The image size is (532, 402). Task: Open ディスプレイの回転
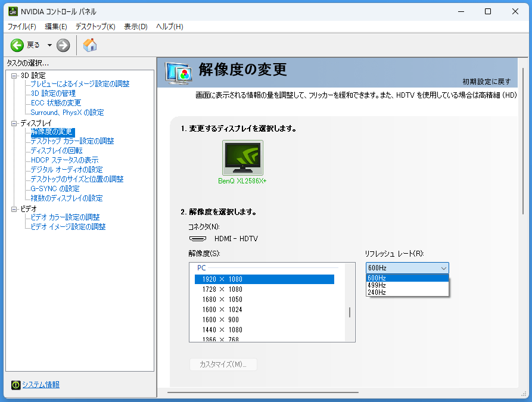[x=57, y=151]
